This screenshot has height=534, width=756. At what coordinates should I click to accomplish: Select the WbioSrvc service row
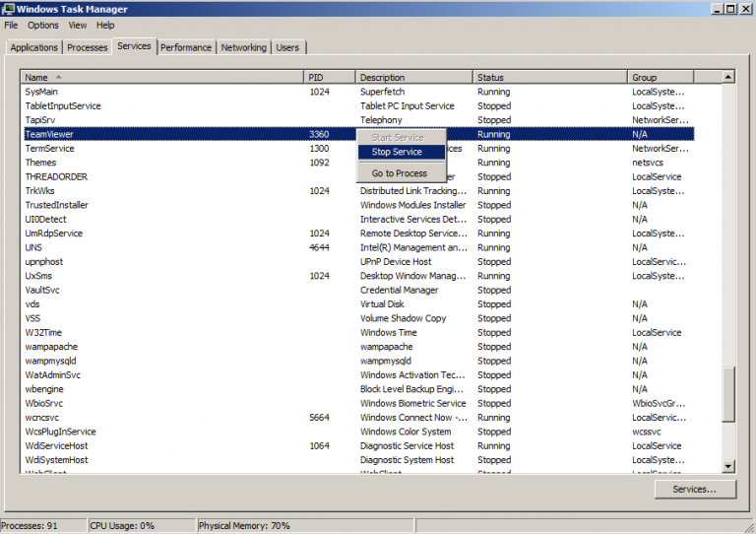[x=359, y=403]
